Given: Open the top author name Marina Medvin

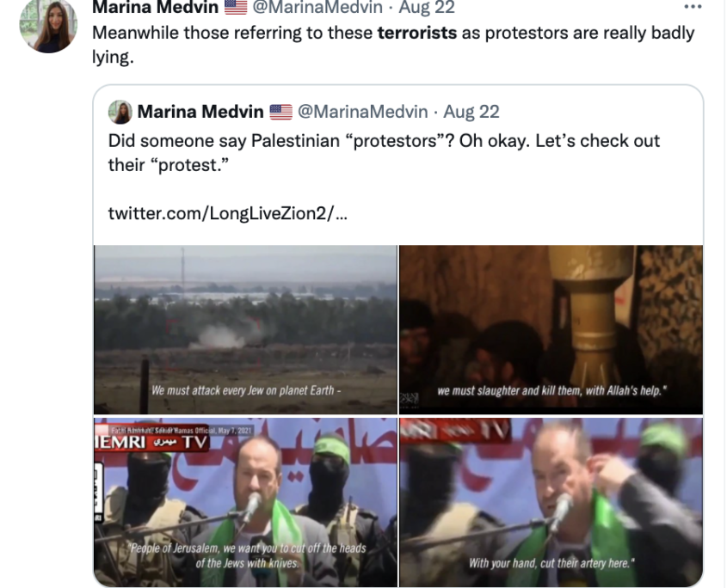Looking at the screenshot, I should point(156,7).
